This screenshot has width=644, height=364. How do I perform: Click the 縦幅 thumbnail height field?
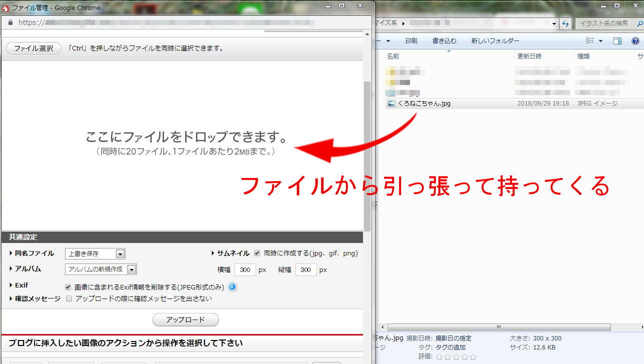[306, 269]
